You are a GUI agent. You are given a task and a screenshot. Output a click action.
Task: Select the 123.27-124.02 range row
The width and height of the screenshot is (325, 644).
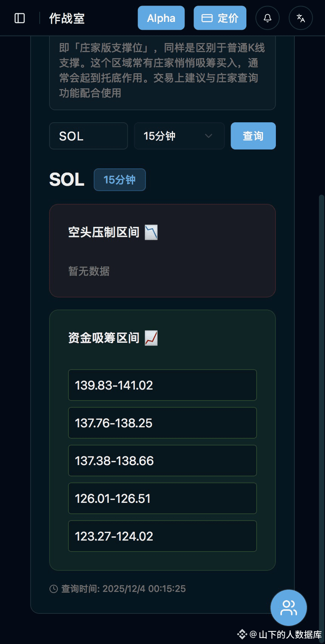[x=162, y=536]
